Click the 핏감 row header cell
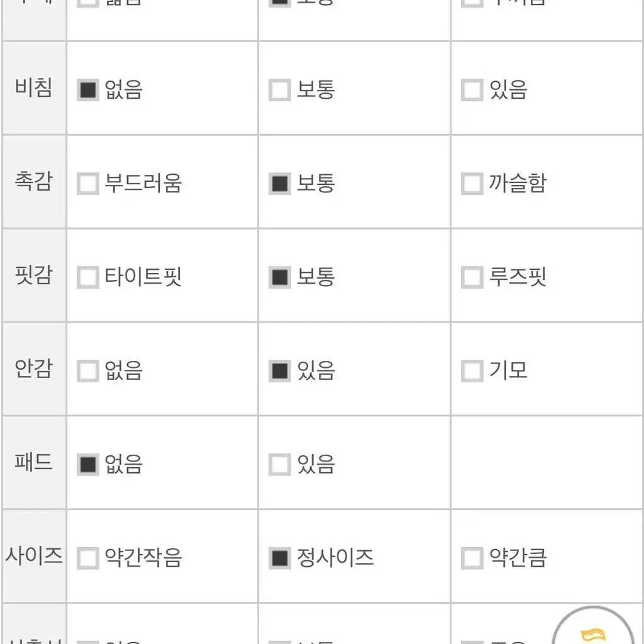The height and width of the screenshot is (644, 644). pos(34,275)
